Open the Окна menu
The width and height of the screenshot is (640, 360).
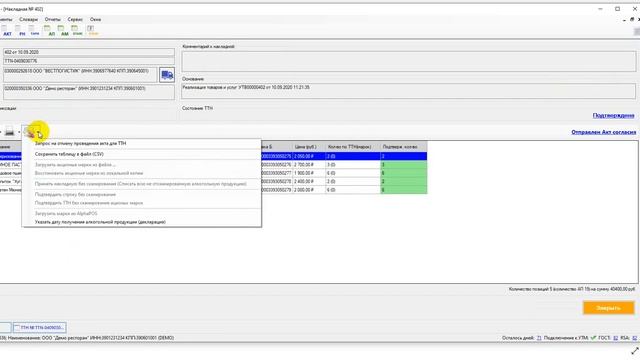(95, 19)
